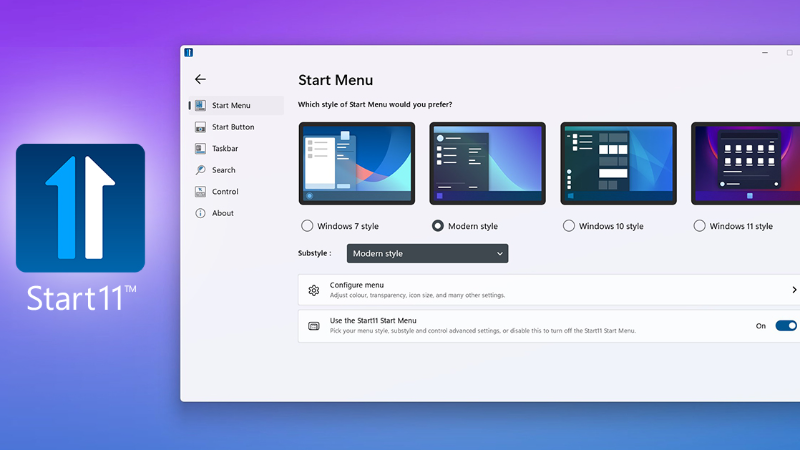Click the Start Button sidebar icon
The width and height of the screenshot is (800, 450).
(200, 127)
